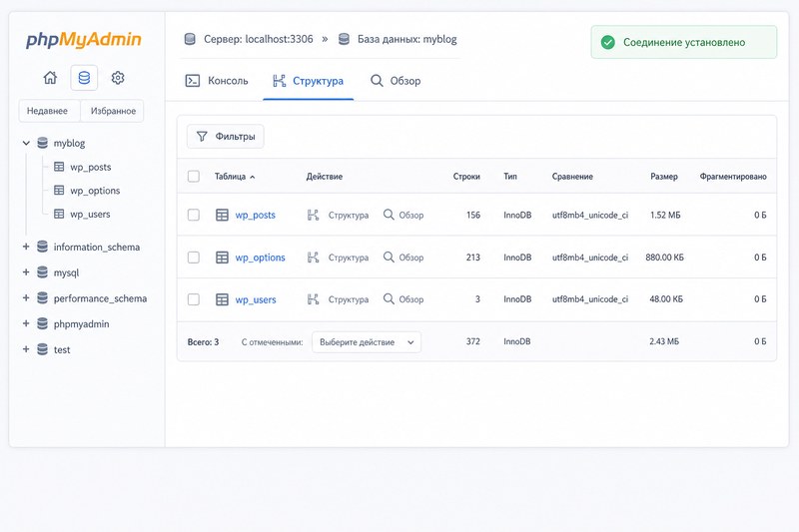Check the wp_posts row checkbox
The image size is (799, 532).
pyautogui.click(x=194, y=215)
